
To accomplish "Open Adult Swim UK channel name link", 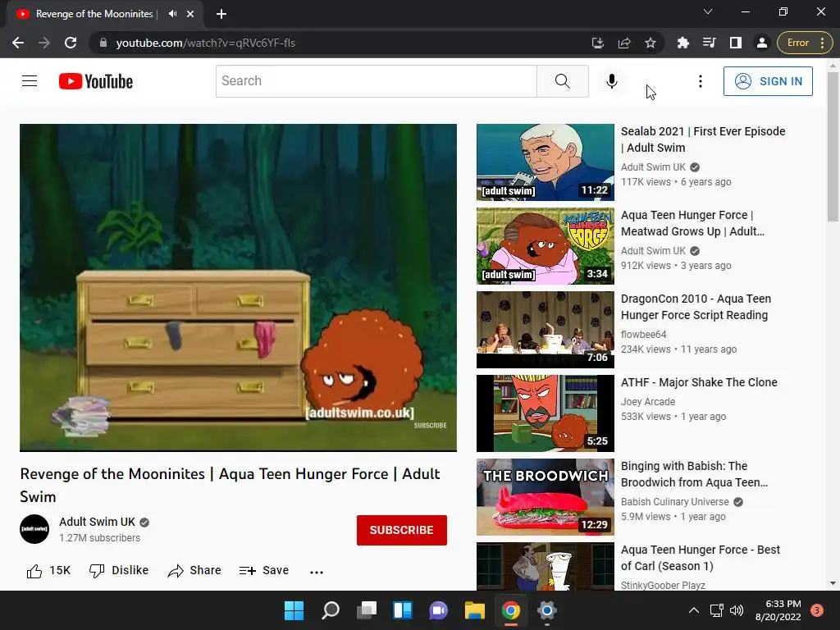I will [97, 522].
